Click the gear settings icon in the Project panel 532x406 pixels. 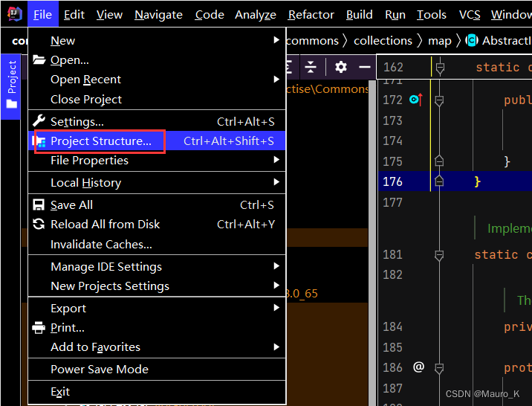(x=340, y=67)
